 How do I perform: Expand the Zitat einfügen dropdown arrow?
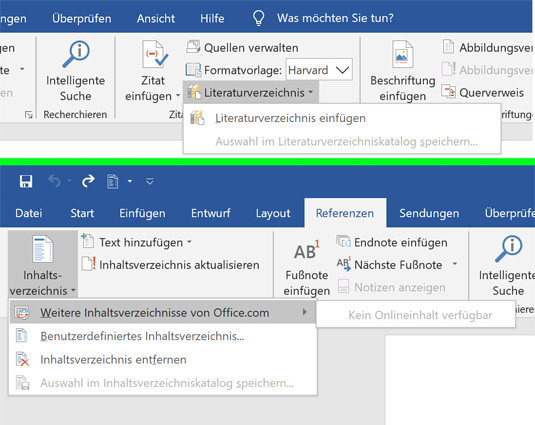(178, 96)
